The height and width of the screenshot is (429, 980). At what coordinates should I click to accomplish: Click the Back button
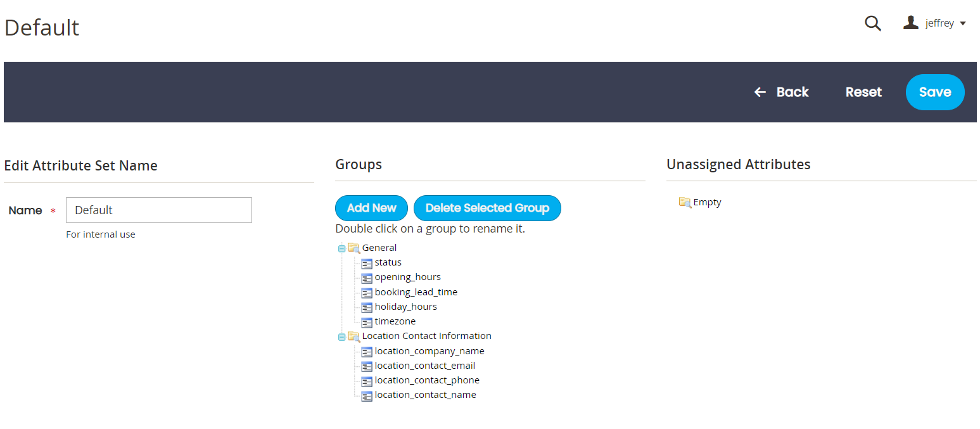[x=781, y=92]
